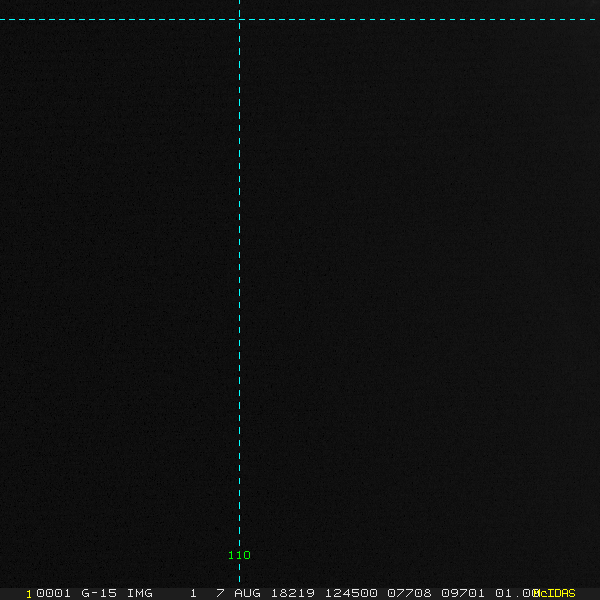
Task: Click the 07708 line value
Action: coord(409,593)
